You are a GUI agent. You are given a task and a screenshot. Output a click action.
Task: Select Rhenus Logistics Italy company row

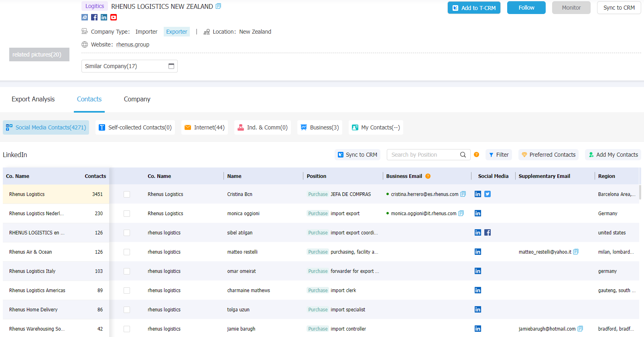tap(56, 271)
